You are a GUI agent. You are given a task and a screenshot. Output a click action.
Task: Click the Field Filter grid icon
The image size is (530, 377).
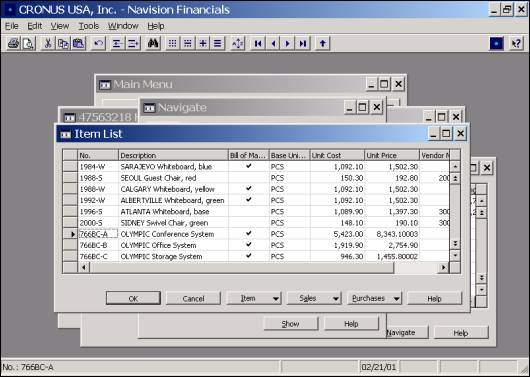click(x=172, y=43)
